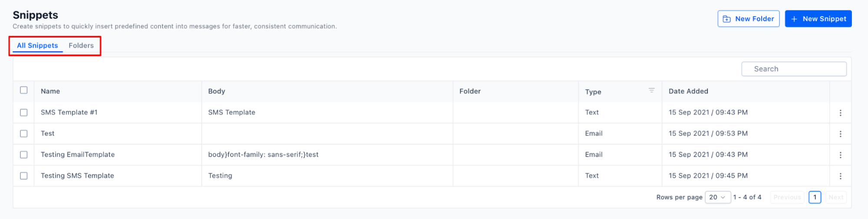Select the Testing EmailTemplate row checkbox
This screenshot has height=219, width=868.
point(24,155)
